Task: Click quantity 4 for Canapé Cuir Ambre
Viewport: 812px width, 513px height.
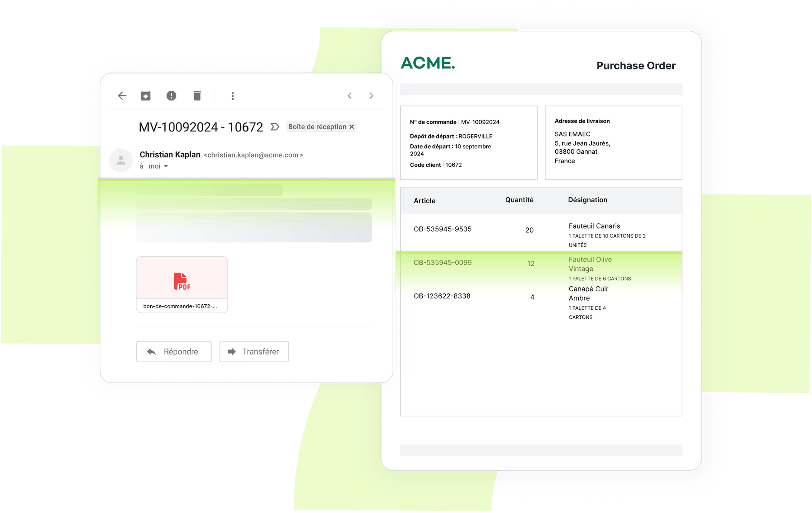Action: [532, 297]
